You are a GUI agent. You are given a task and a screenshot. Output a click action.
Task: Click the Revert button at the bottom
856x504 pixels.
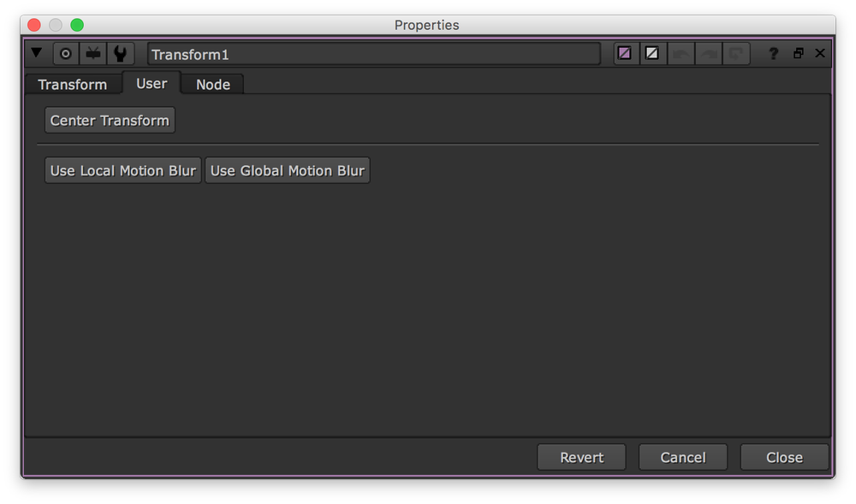(x=581, y=457)
